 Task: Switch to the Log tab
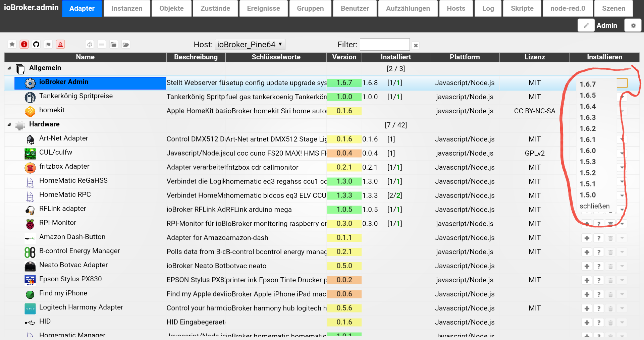coord(488,8)
